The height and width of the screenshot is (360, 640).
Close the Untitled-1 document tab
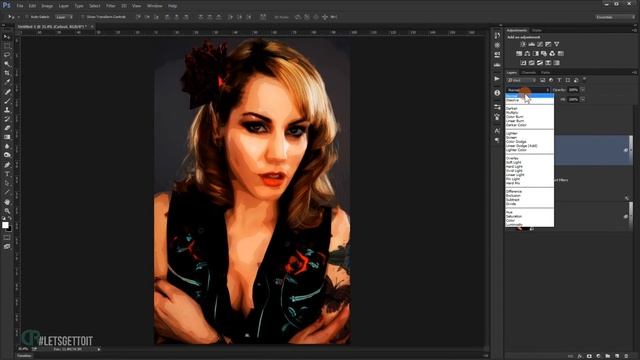click(92, 27)
